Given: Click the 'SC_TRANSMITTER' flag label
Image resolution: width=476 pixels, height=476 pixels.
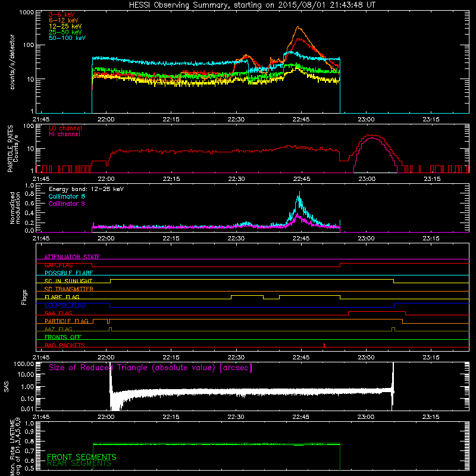Looking at the screenshot, I should point(69,289).
